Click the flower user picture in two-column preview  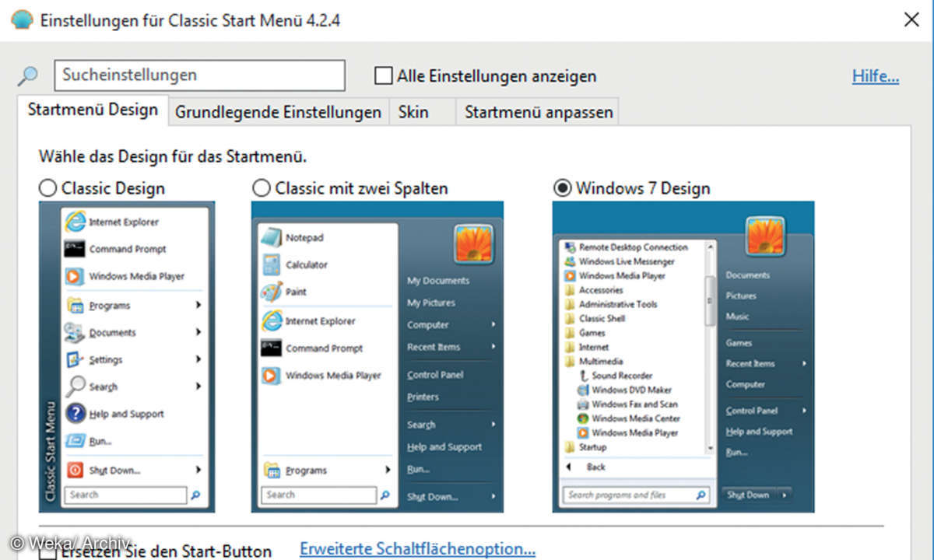473,243
